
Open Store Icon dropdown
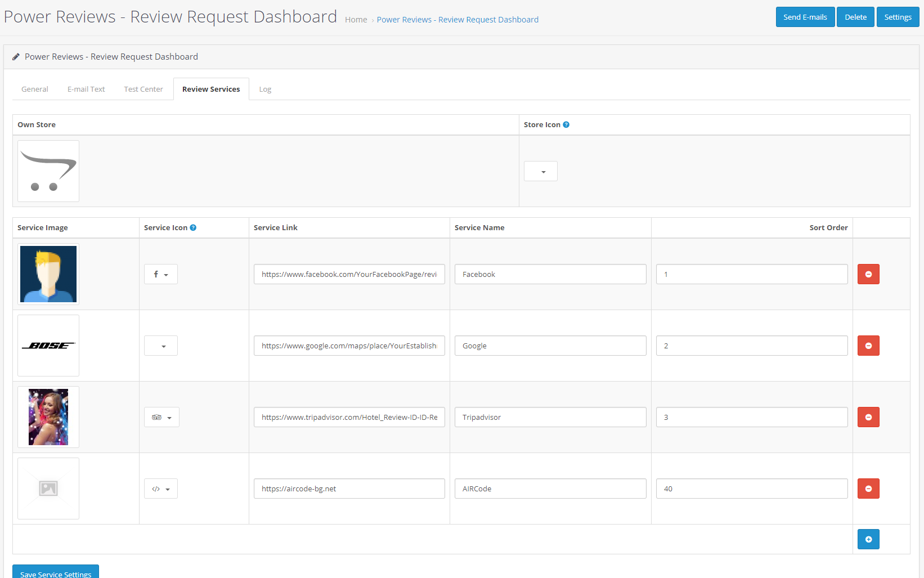(x=541, y=171)
